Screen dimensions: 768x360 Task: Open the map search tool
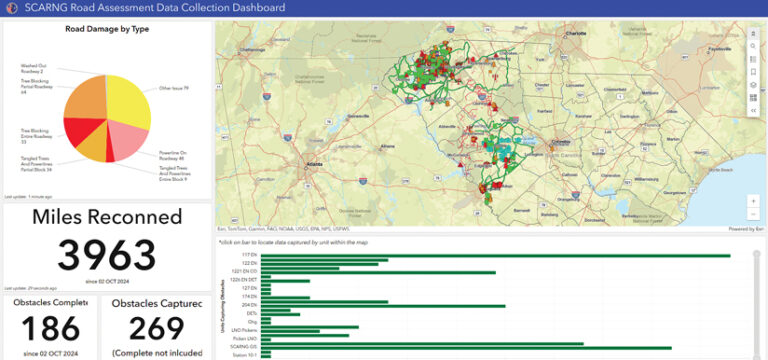[753, 46]
